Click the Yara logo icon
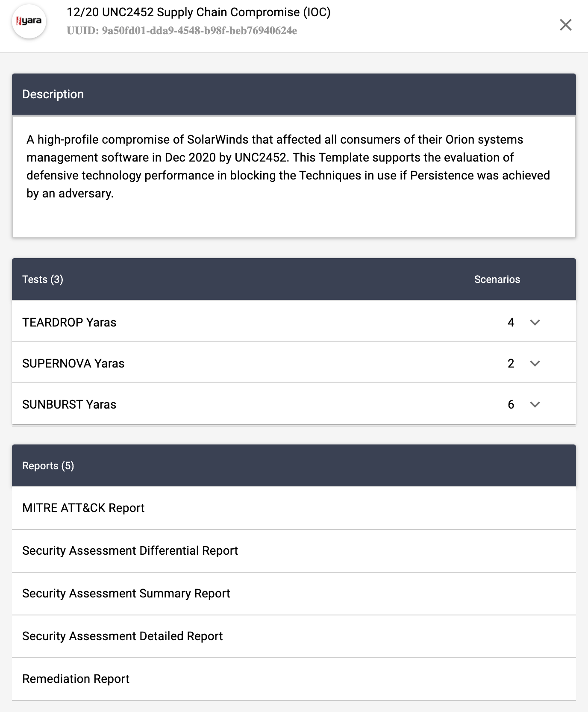 coord(29,21)
